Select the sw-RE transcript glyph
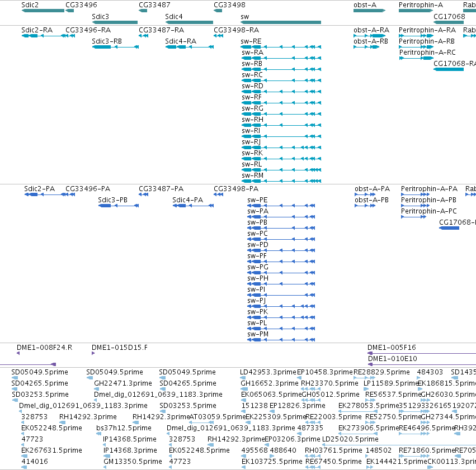The height and width of the screenshot is (470, 476). point(281,47)
